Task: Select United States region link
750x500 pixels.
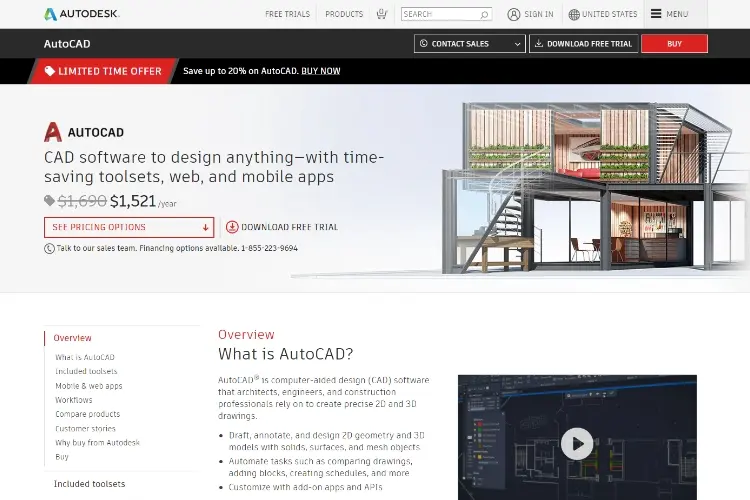Action: coord(609,14)
